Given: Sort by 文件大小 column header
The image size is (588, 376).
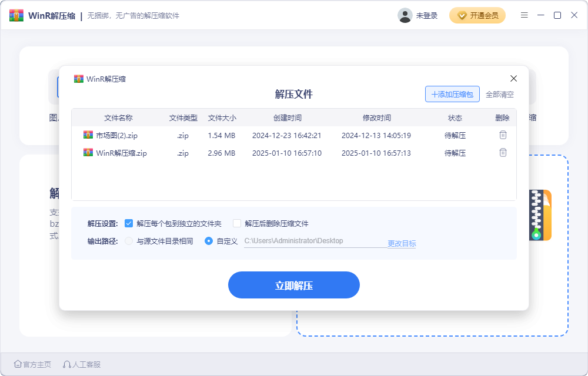Looking at the screenshot, I should point(222,117).
